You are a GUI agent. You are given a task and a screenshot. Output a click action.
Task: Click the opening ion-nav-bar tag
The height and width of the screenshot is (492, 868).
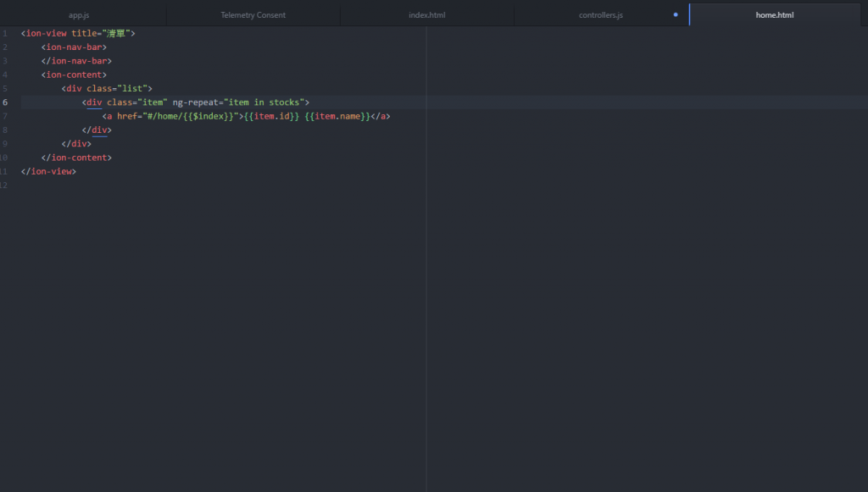[75, 47]
